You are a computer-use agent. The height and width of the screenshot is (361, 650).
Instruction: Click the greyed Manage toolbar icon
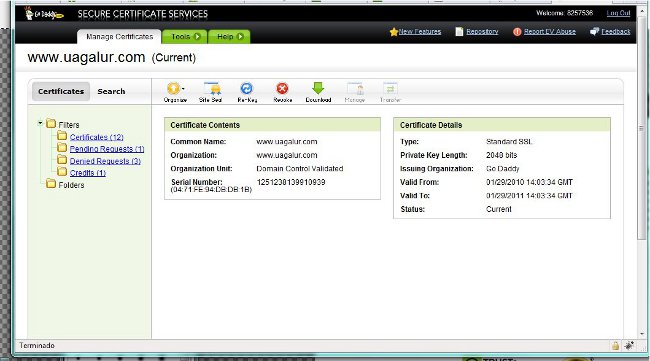point(355,88)
